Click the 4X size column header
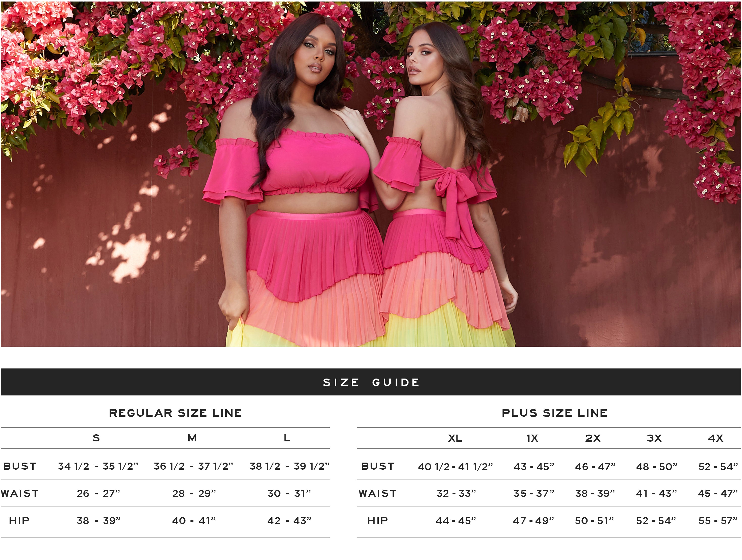Image resolution: width=742 pixels, height=560 pixels. pos(715,438)
